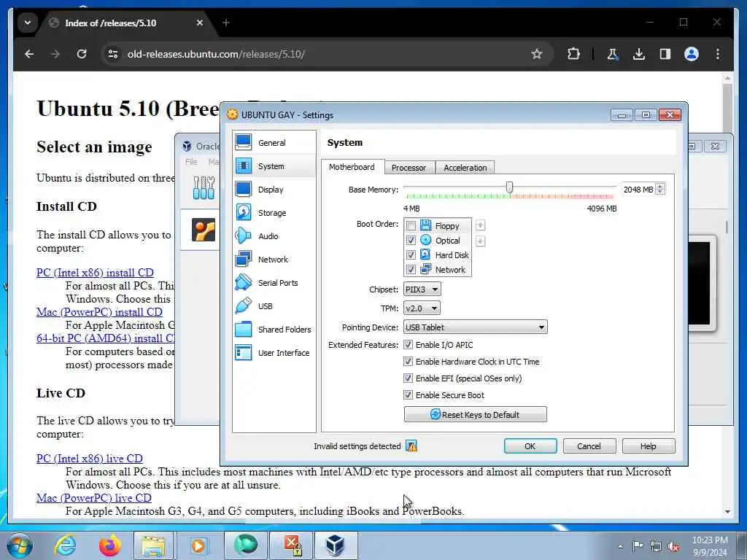Viewport: 747px width, 560px height.
Task: Open the TPM version dropdown
Action: (422, 308)
